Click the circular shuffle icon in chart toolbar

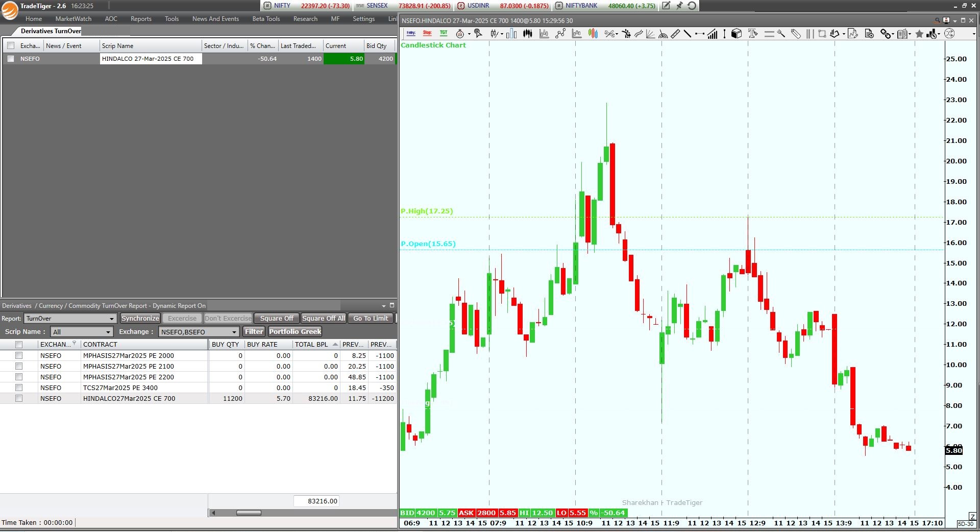[949, 34]
